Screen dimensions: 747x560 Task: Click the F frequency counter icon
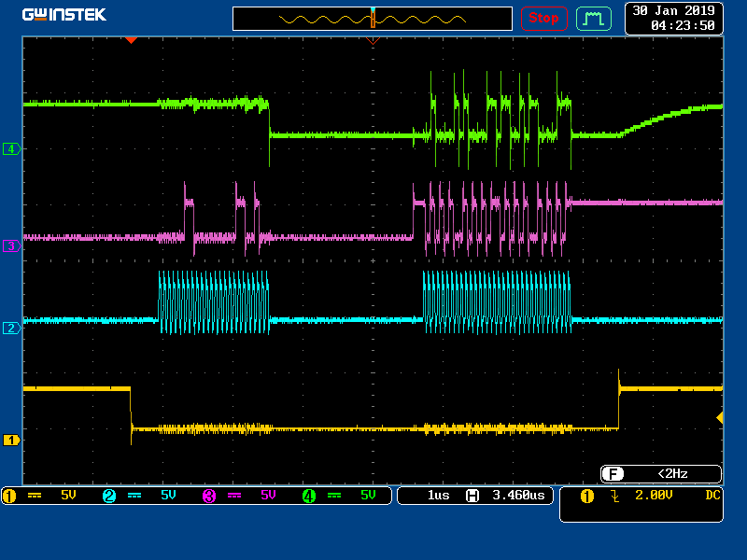(x=613, y=474)
